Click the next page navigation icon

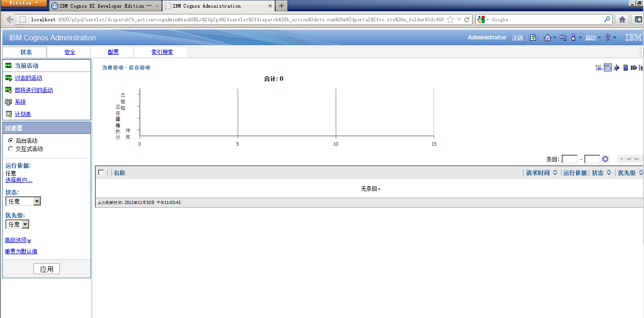[637, 159]
